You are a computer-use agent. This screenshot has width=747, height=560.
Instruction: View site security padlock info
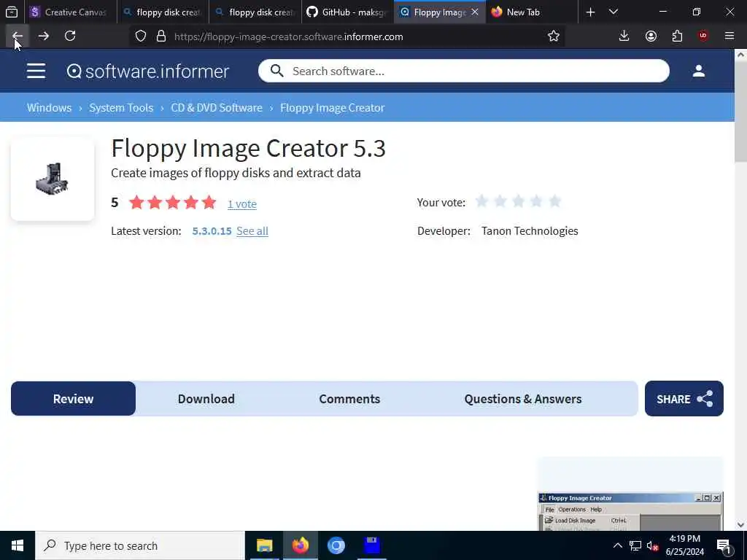[x=161, y=36]
